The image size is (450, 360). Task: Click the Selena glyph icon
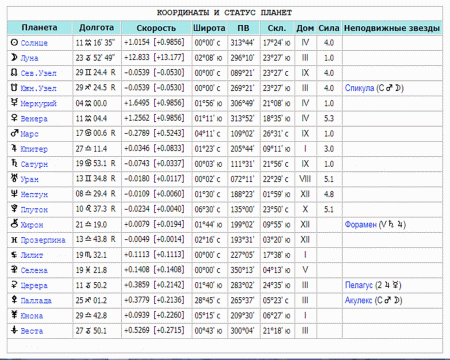click(14, 269)
